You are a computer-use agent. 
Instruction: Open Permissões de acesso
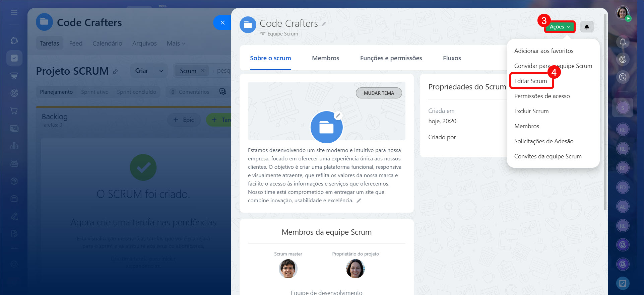coord(542,96)
